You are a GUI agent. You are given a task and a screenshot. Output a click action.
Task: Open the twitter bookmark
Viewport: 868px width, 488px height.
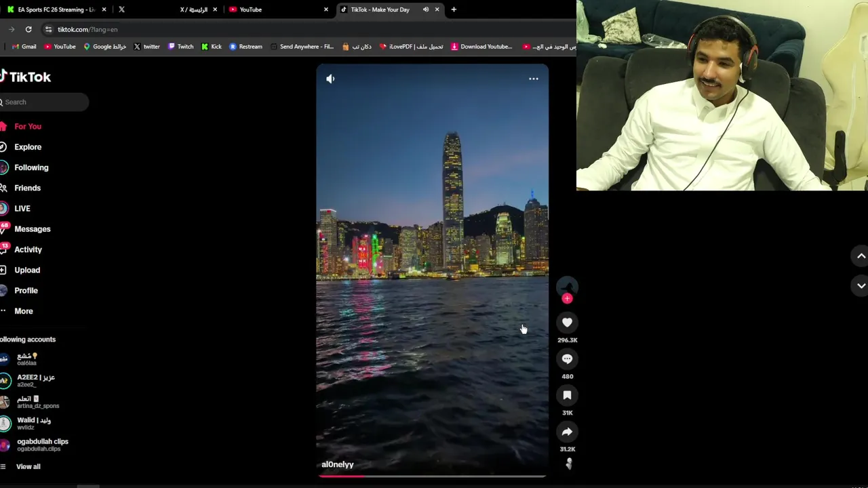(146, 47)
